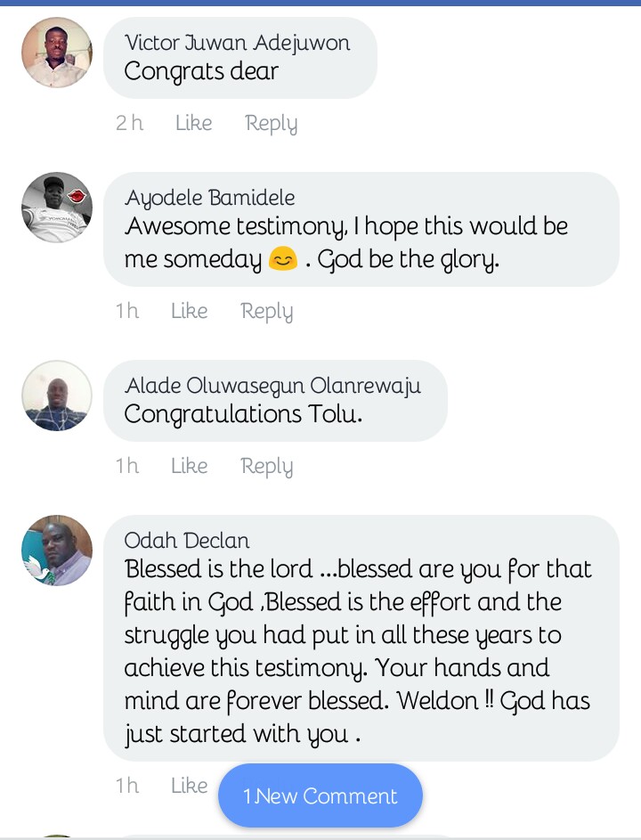Like the "Congrats dear" comment
The image size is (641, 840).
coord(193,123)
